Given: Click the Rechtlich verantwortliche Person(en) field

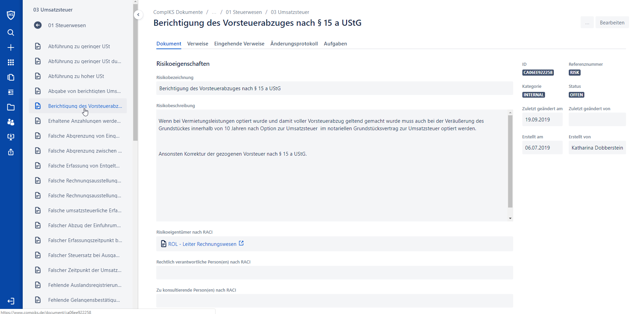Looking at the screenshot, I should point(335,273).
